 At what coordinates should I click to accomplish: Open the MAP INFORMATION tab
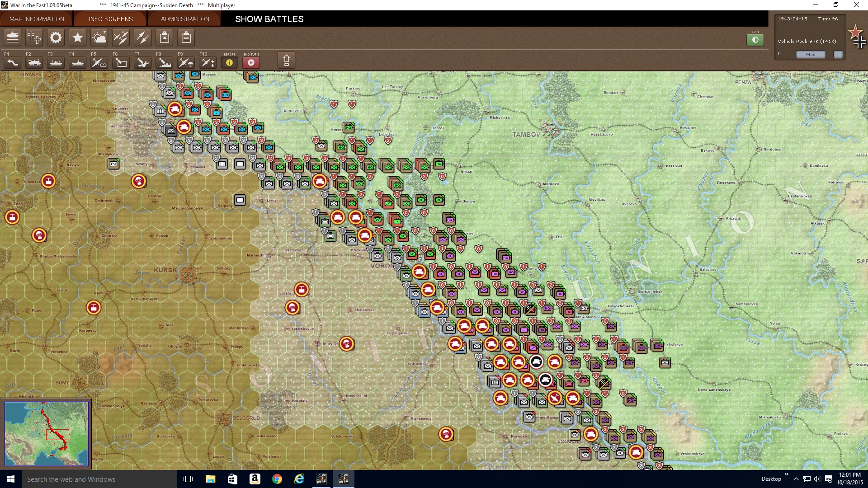[x=37, y=19]
